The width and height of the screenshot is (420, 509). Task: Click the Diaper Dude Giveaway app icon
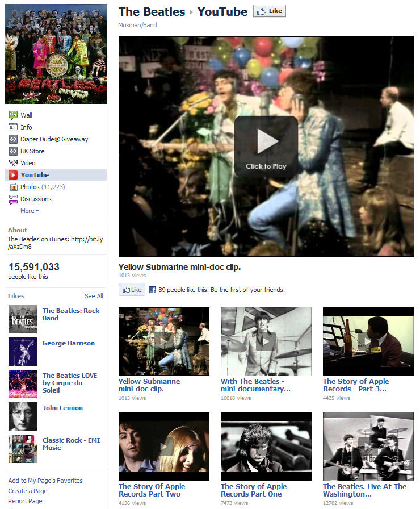(13, 139)
